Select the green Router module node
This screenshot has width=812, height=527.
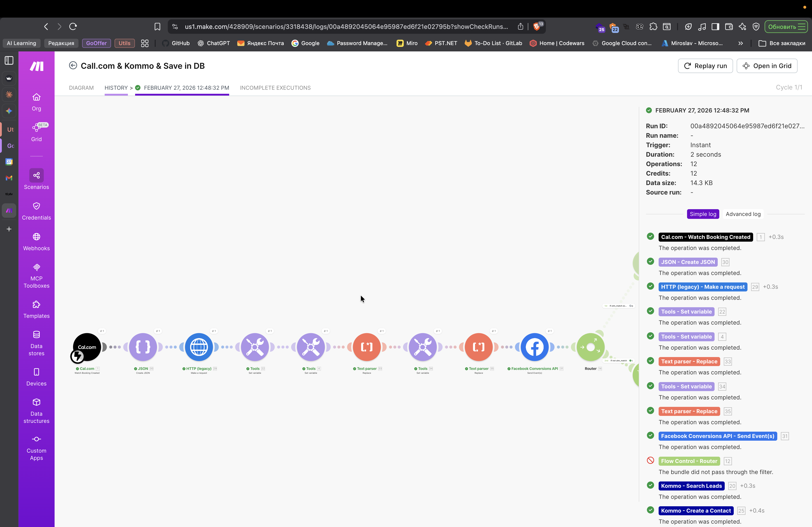(590, 347)
